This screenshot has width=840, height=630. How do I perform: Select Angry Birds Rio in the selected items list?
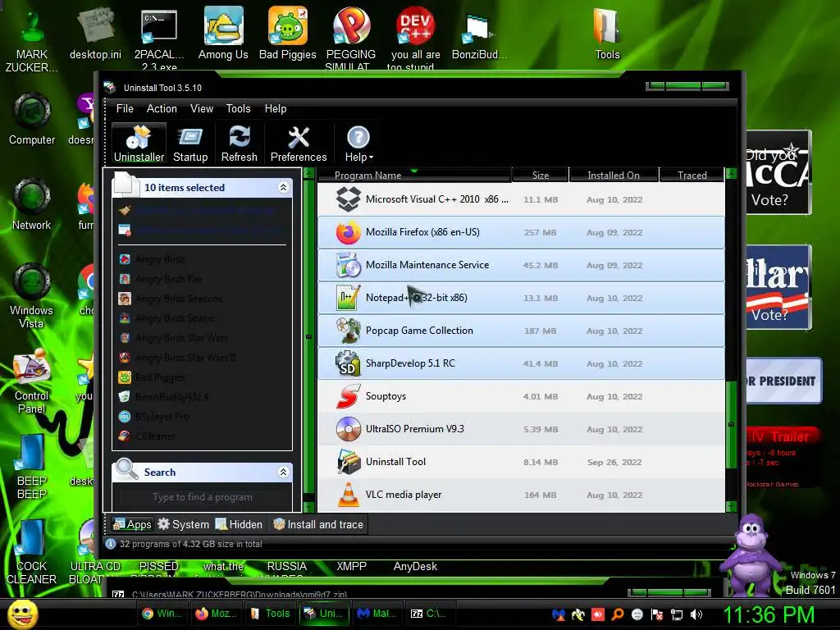(x=168, y=279)
